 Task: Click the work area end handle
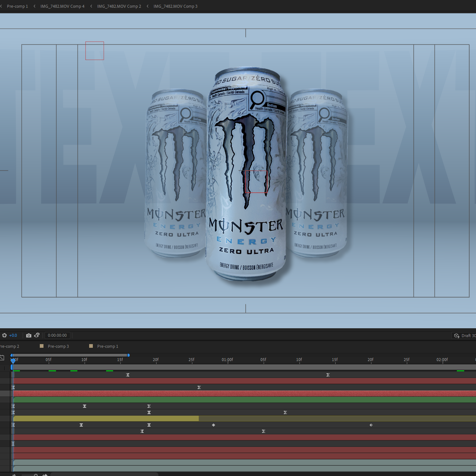[x=128, y=355]
